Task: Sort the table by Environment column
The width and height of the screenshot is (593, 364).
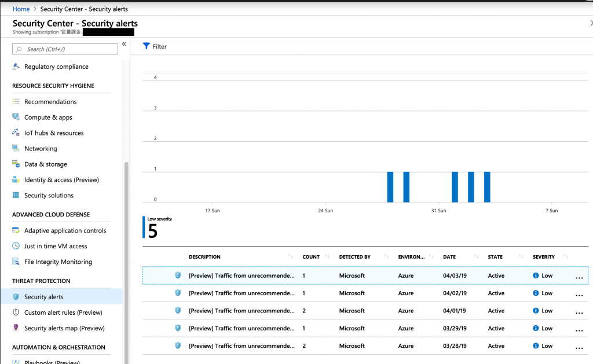Action: 431,256
